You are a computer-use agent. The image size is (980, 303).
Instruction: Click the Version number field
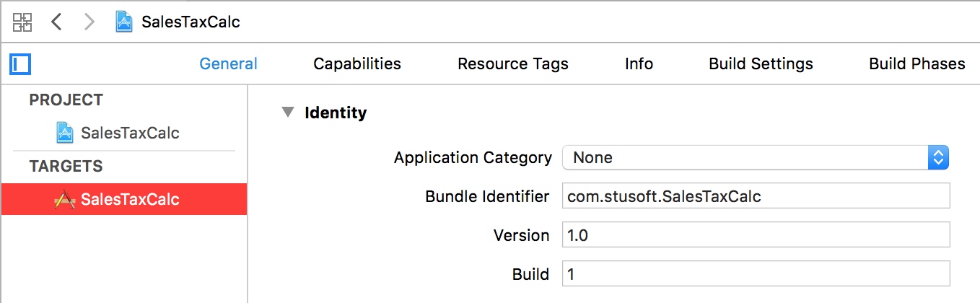[755, 235]
